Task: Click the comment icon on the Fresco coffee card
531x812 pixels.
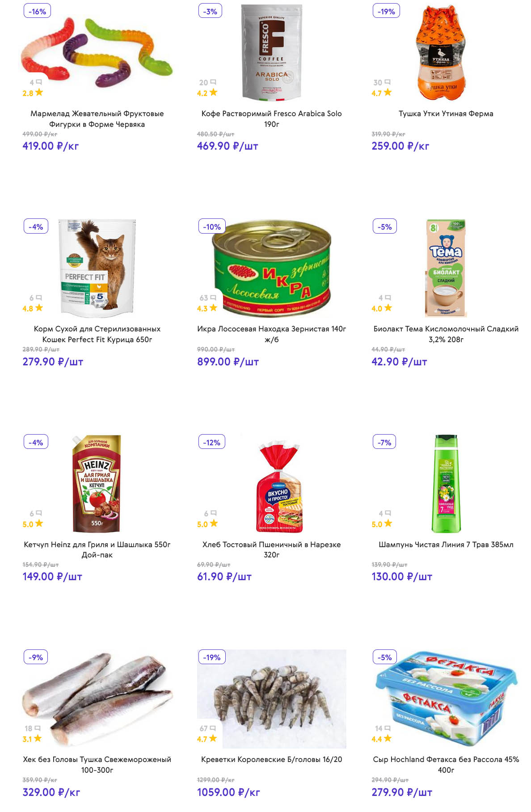Action: click(x=213, y=82)
